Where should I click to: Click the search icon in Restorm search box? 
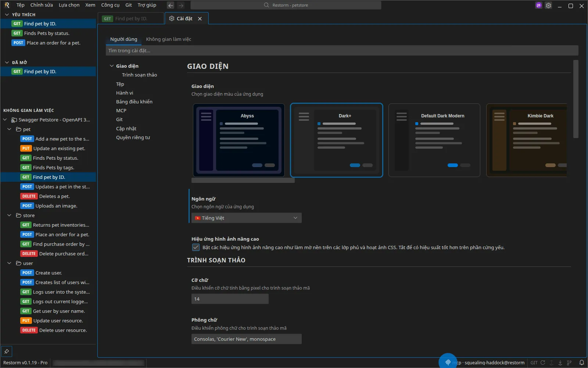(266, 5)
